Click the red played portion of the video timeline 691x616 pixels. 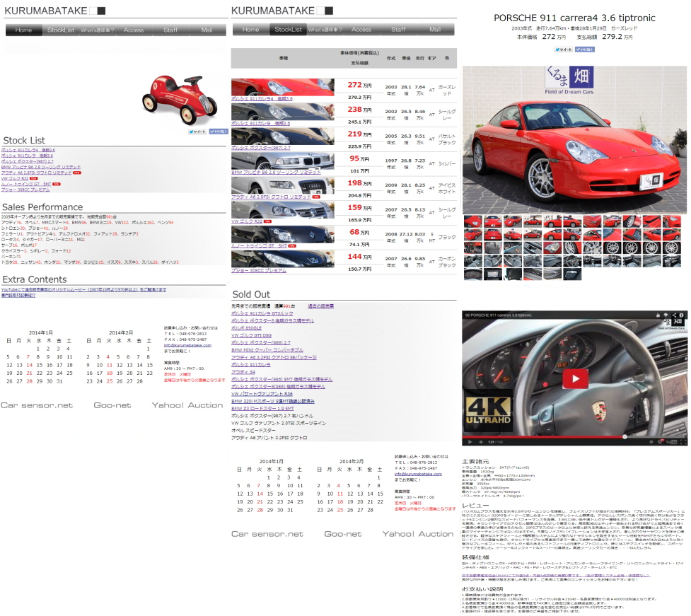click(543, 437)
